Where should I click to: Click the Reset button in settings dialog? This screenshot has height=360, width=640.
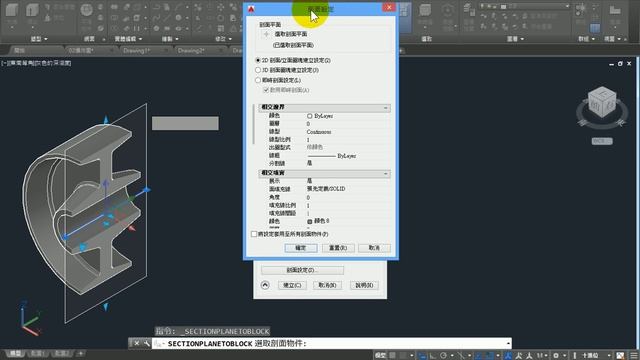click(338, 248)
